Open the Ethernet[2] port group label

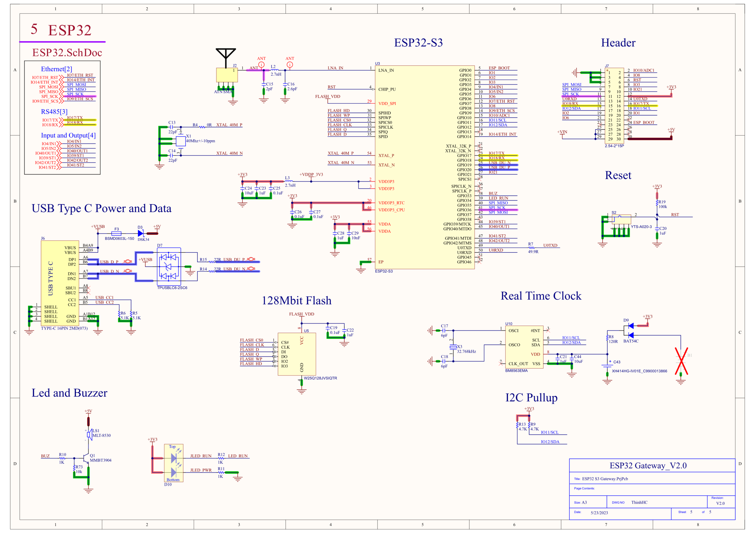(x=57, y=69)
